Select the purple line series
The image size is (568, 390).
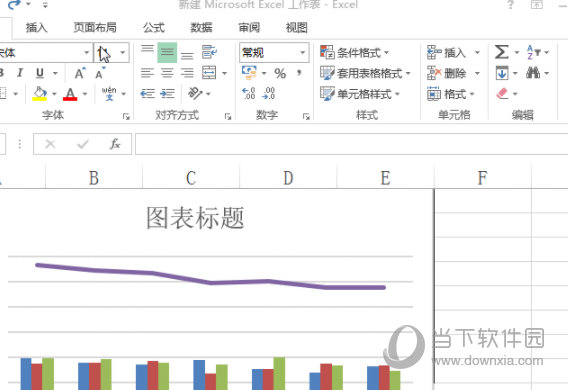tap(210, 282)
